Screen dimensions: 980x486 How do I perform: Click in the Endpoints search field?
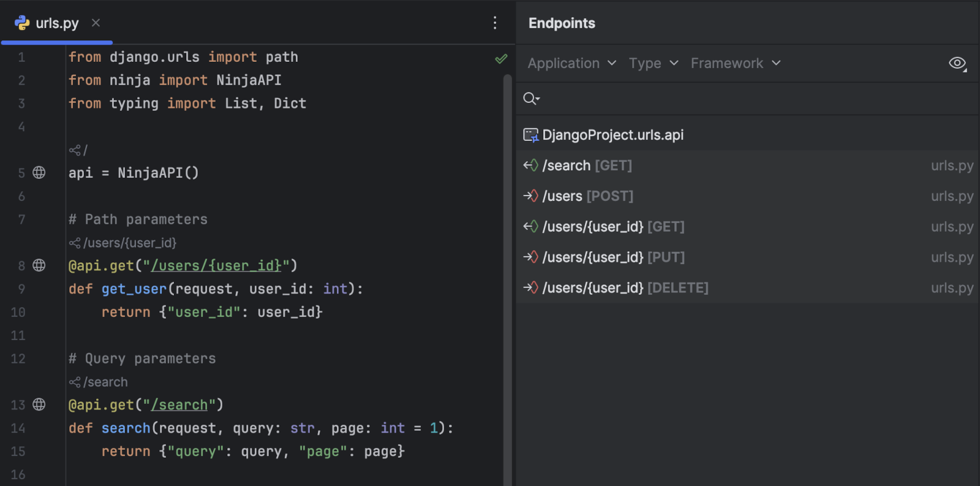point(747,99)
